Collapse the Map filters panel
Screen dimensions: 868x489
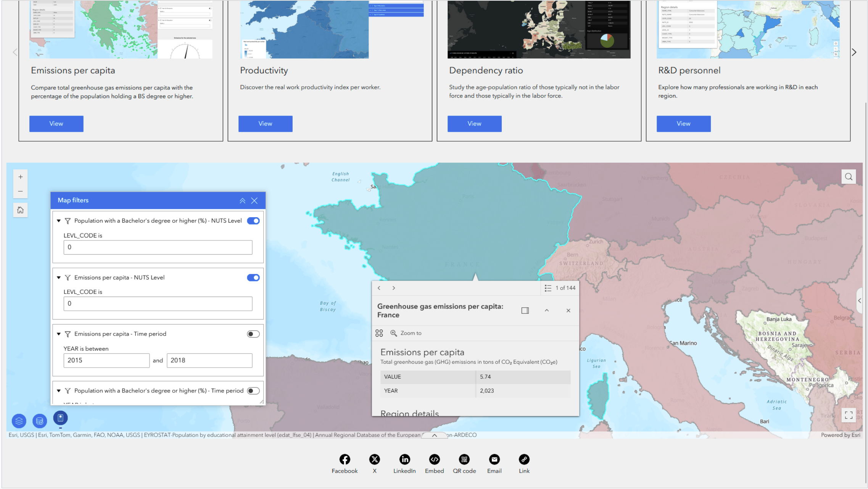tap(242, 201)
